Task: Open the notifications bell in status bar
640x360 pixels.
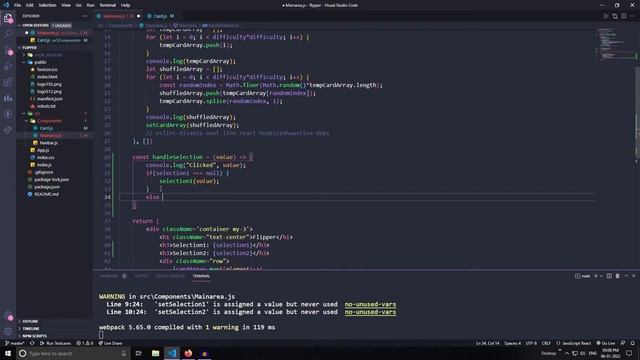Action: [633, 343]
